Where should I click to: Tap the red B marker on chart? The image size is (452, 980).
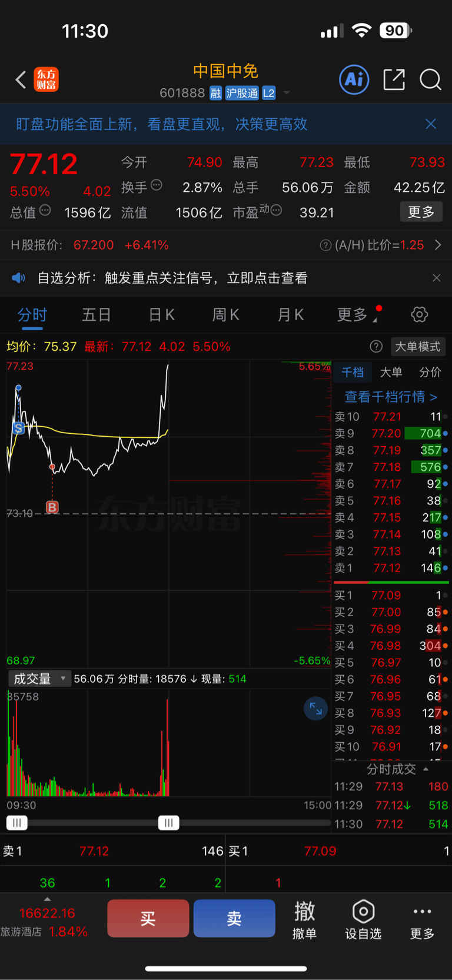pyautogui.click(x=52, y=507)
